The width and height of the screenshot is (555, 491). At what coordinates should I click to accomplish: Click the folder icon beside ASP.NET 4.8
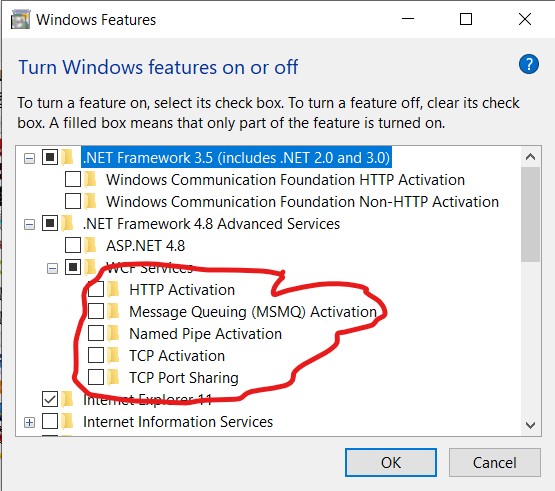click(91, 245)
